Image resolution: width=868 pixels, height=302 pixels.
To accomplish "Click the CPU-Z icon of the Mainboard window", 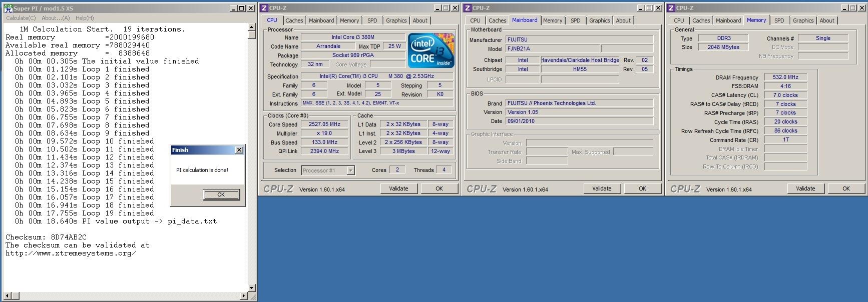I will click(468, 8).
